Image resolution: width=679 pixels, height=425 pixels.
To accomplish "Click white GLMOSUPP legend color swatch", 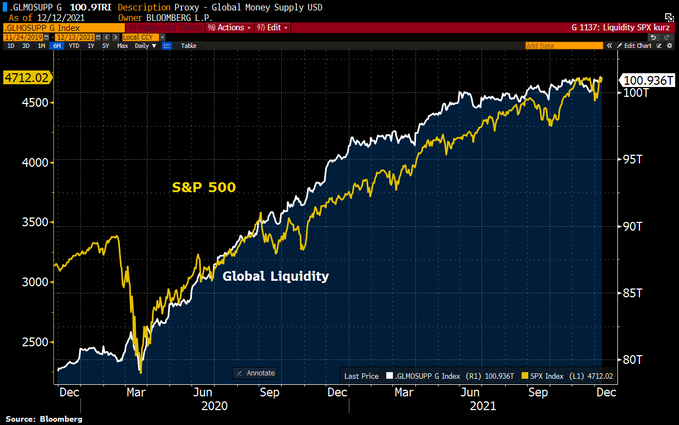I will (389, 376).
